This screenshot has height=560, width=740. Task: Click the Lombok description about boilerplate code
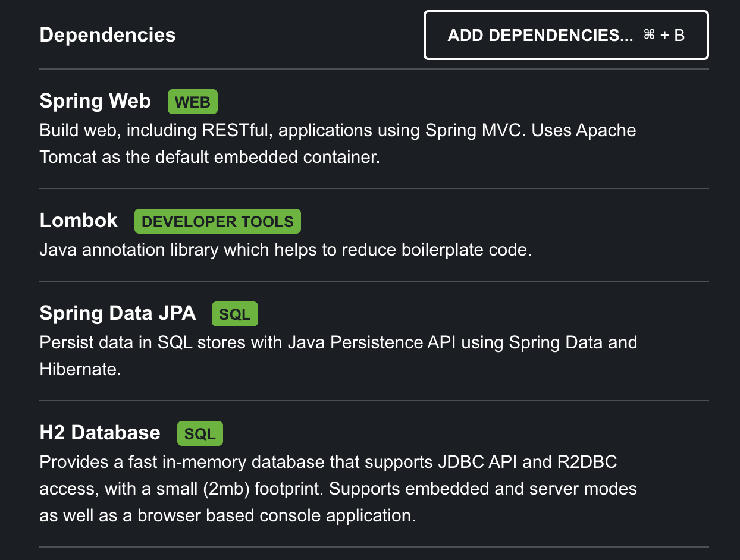286,250
